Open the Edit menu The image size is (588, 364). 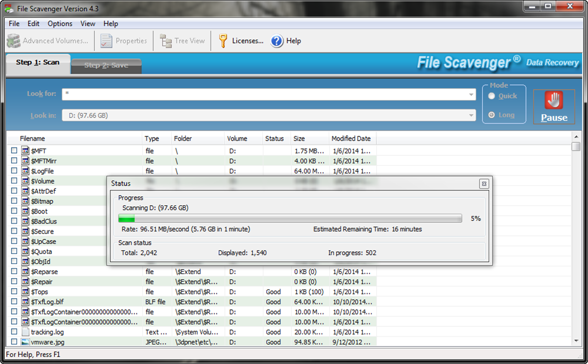point(34,24)
